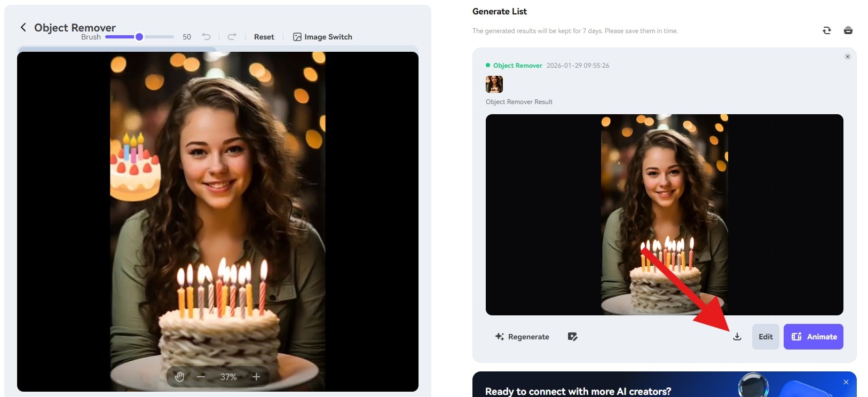Toggle Image Switch comparison
Screen dimensions: 868x397
point(322,37)
